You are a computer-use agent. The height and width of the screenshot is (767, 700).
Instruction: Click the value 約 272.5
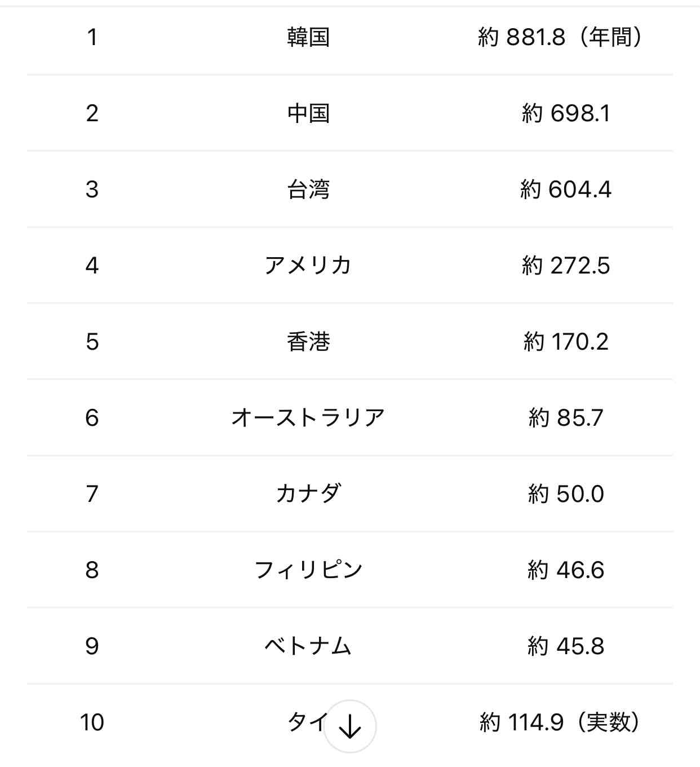coord(565,266)
